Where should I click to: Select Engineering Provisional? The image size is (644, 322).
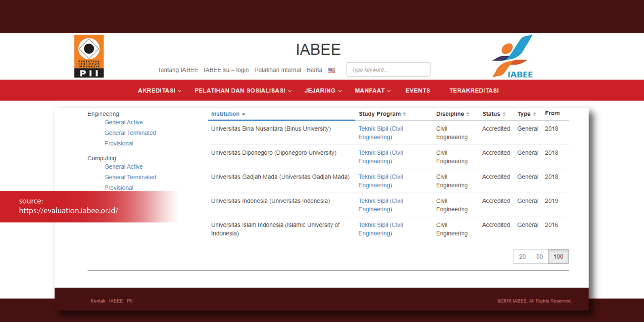(x=119, y=143)
